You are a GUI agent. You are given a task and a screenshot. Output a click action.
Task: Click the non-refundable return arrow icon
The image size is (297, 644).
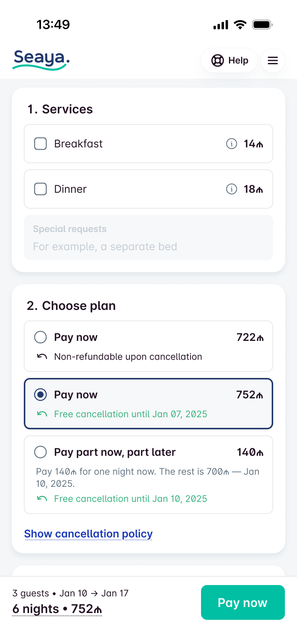(x=42, y=356)
